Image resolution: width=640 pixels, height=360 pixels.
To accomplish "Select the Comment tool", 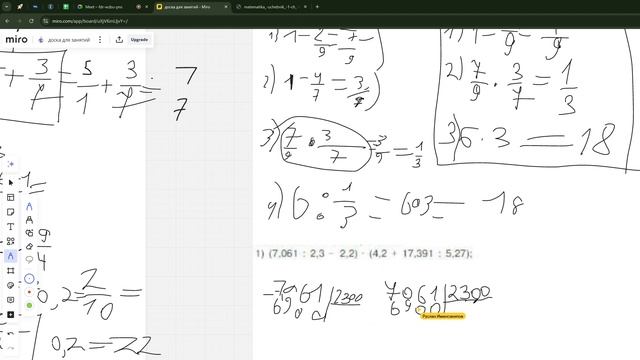I will pos(11,300).
